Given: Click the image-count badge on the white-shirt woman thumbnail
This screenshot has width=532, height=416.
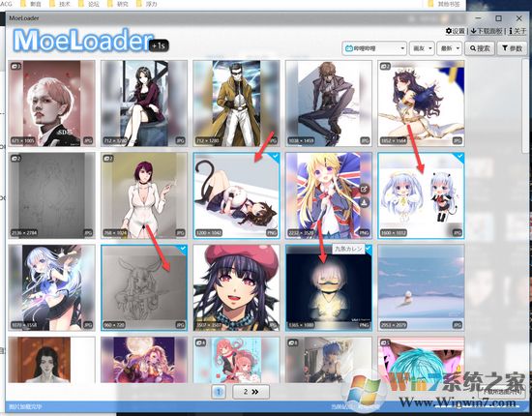Looking at the screenshot, I should pos(108,158).
